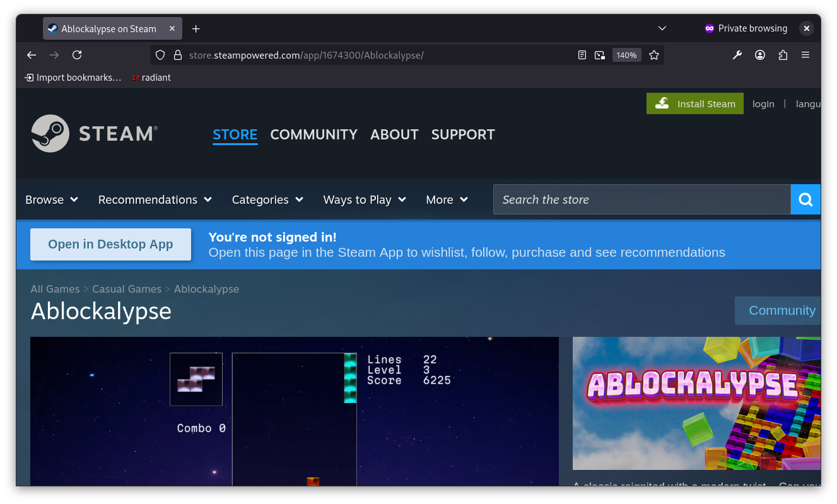
Task: Select the STORE menu item
Action: pos(235,134)
